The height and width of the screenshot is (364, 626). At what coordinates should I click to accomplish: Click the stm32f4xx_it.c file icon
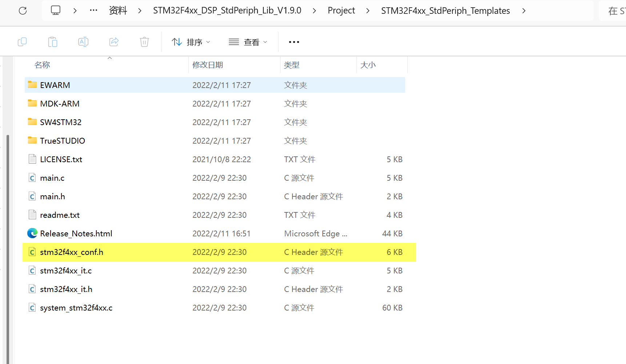(32, 270)
